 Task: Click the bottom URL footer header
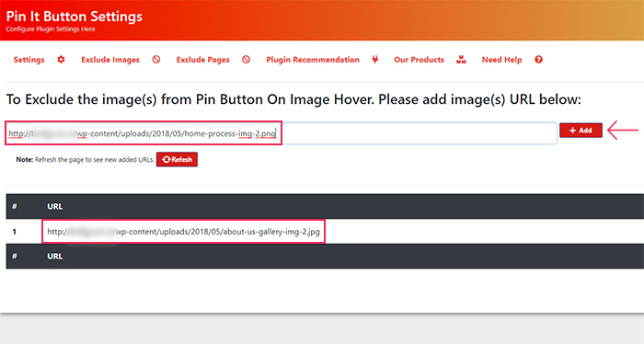(55, 256)
